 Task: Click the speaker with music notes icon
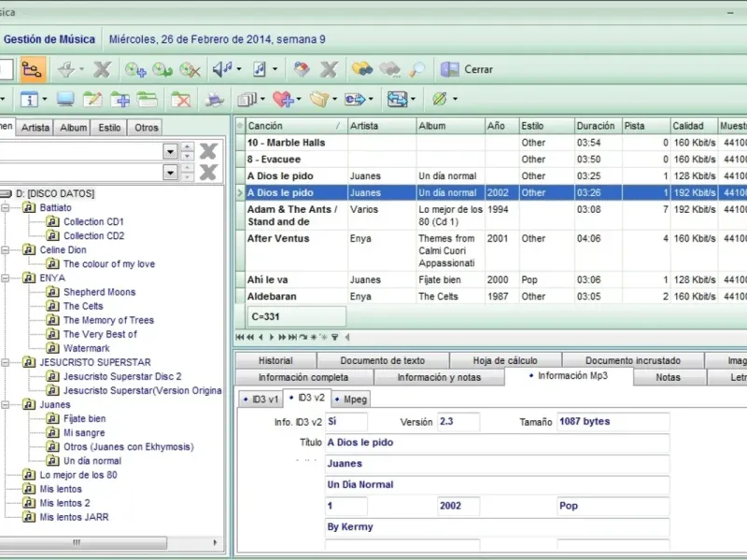coord(222,69)
